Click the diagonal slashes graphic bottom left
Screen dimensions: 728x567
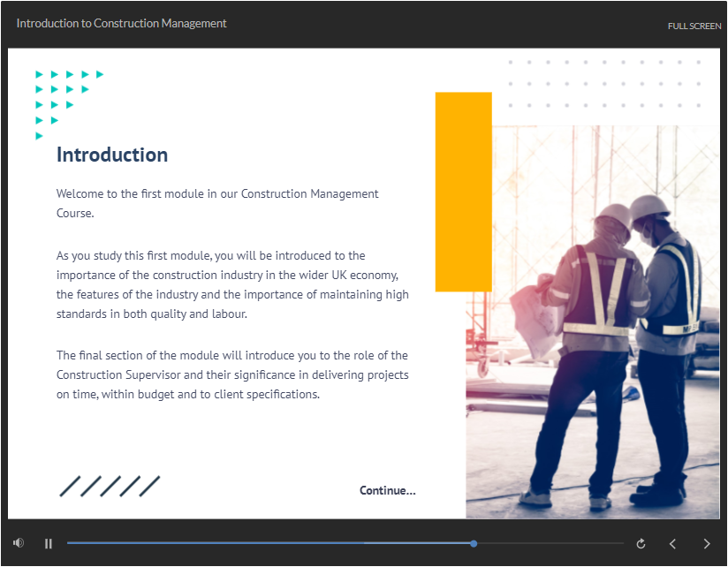click(x=109, y=486)
